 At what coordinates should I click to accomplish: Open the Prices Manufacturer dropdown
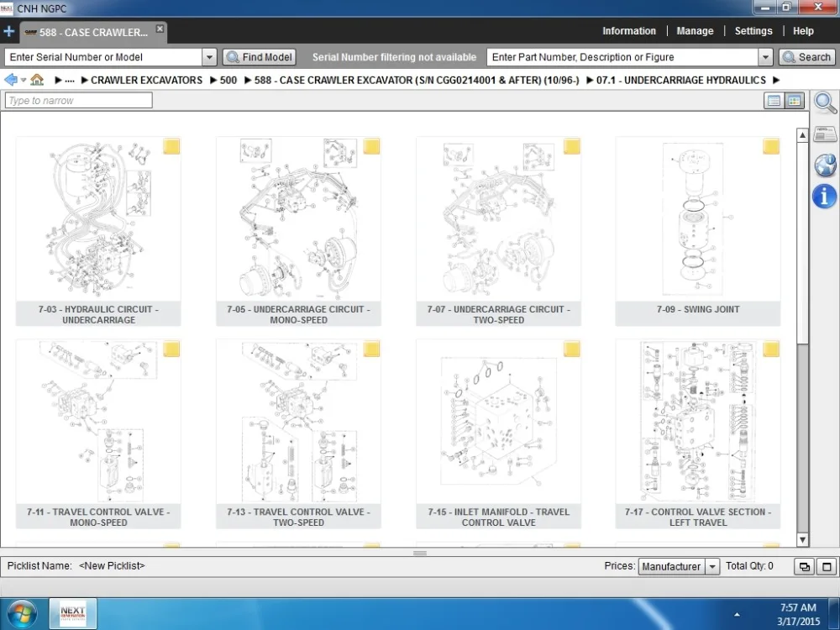click(x=712, y=567)
